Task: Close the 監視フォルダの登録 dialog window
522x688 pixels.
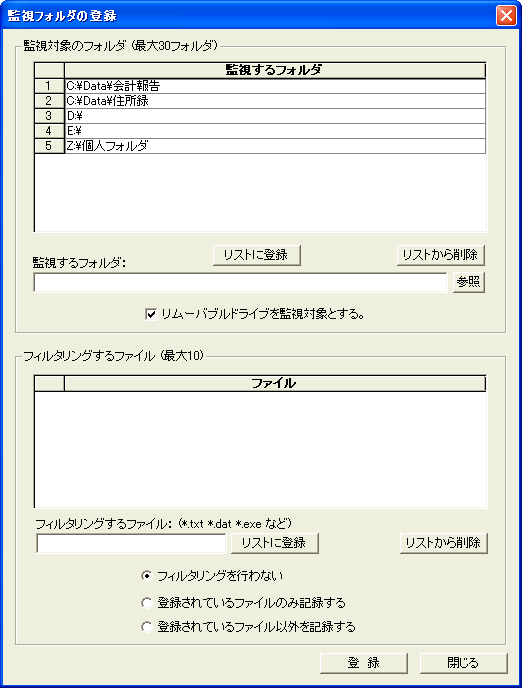Action: click(506, 16)
